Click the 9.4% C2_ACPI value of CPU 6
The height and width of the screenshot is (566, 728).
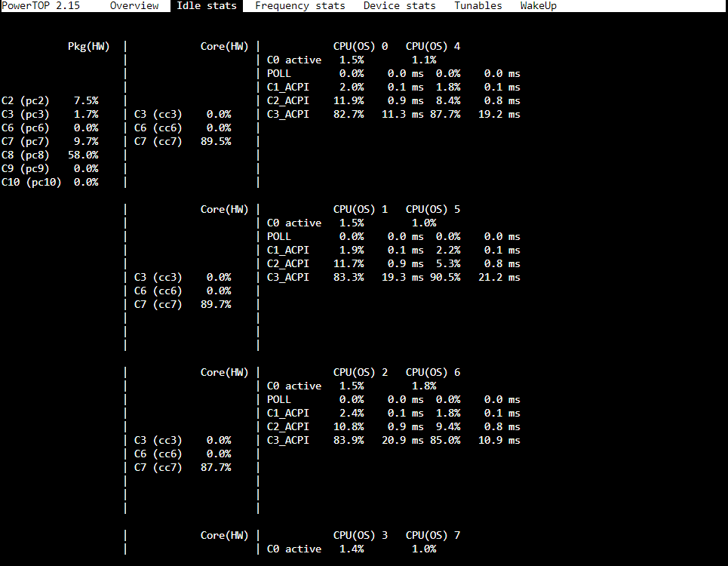(x=449, y=426)
